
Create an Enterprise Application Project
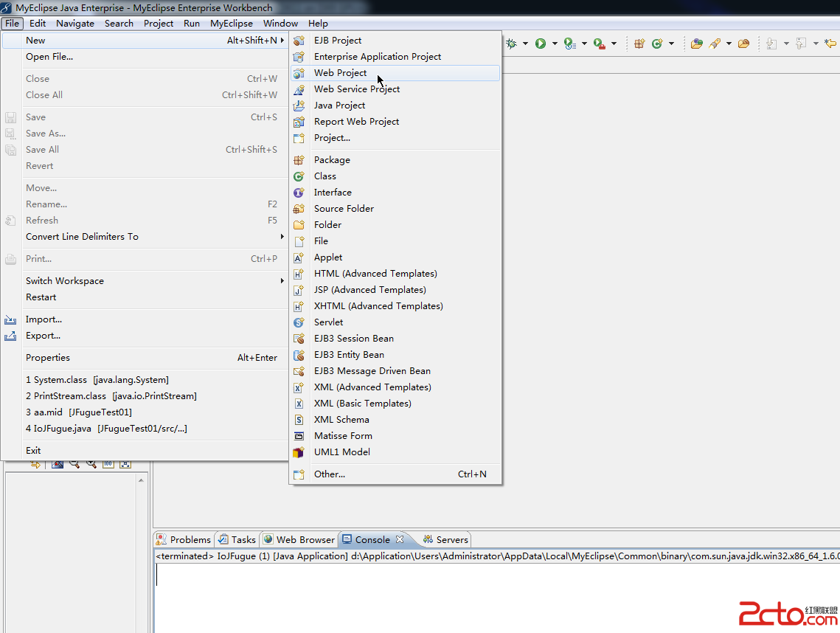[395, 56]
